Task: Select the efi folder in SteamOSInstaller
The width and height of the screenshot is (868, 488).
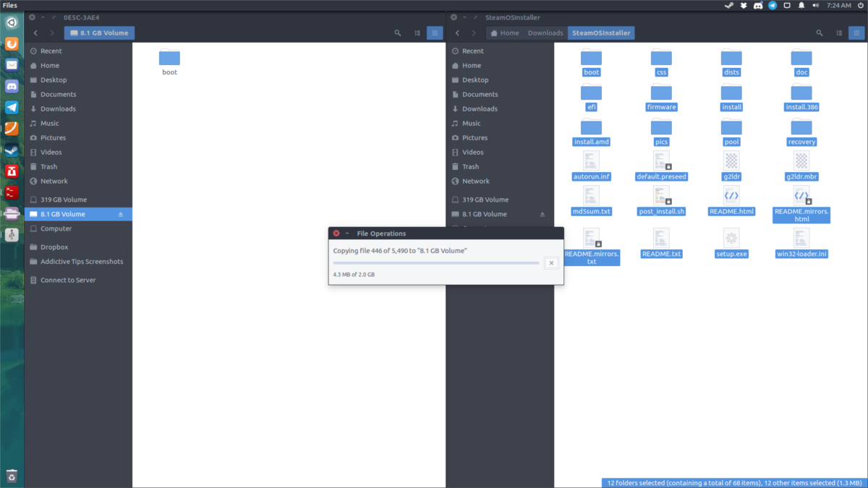Action: (x=591, y=97)
